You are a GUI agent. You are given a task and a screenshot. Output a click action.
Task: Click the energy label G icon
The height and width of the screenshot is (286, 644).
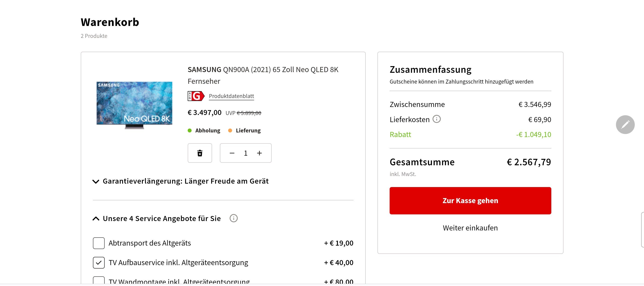[196, 96]
